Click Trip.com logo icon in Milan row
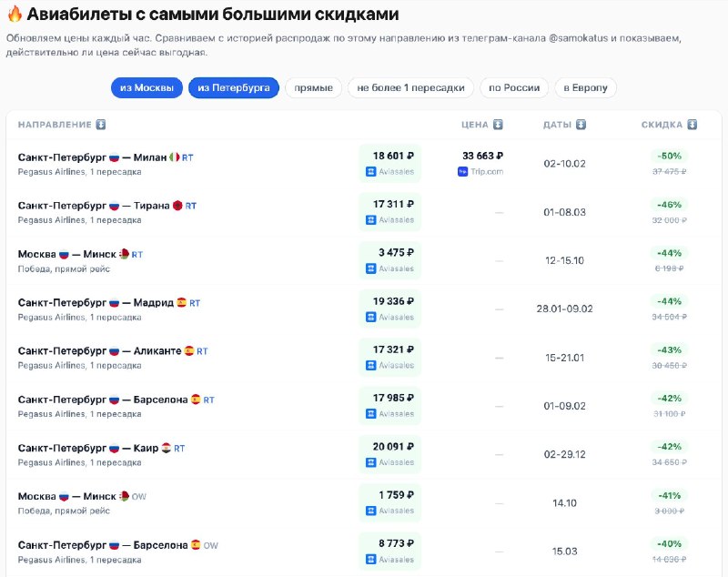Image resolution: width=728 pixels, height=577 pixels. pyautogui.click(x=462, y=172)
